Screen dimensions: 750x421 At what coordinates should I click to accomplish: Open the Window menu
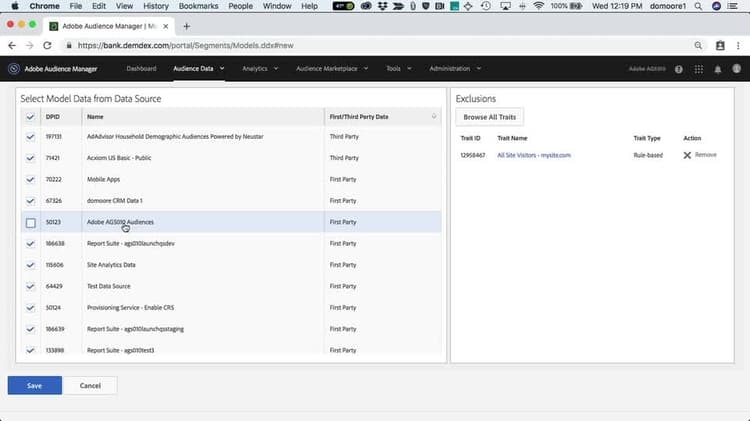click(x=277, y=6)
